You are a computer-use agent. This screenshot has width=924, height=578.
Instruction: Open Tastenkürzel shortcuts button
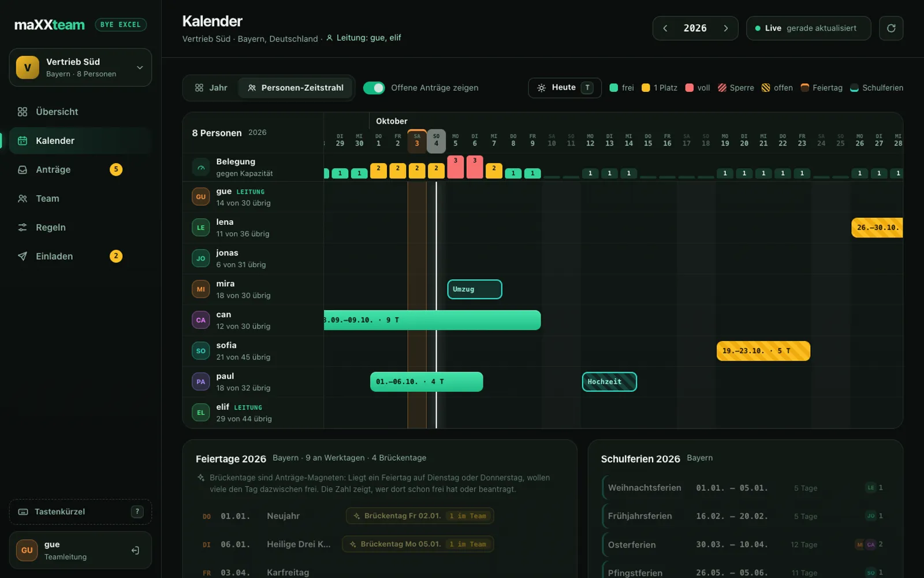pos(80,512)
